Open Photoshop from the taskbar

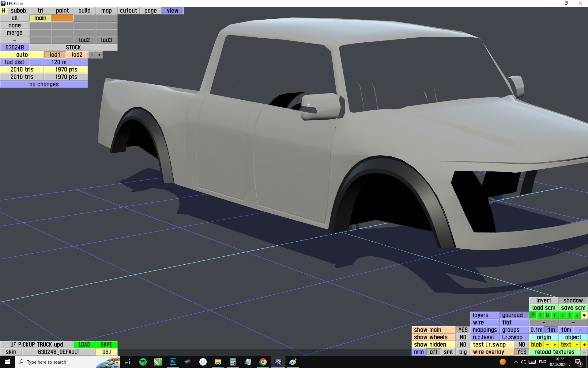(173, 362)
